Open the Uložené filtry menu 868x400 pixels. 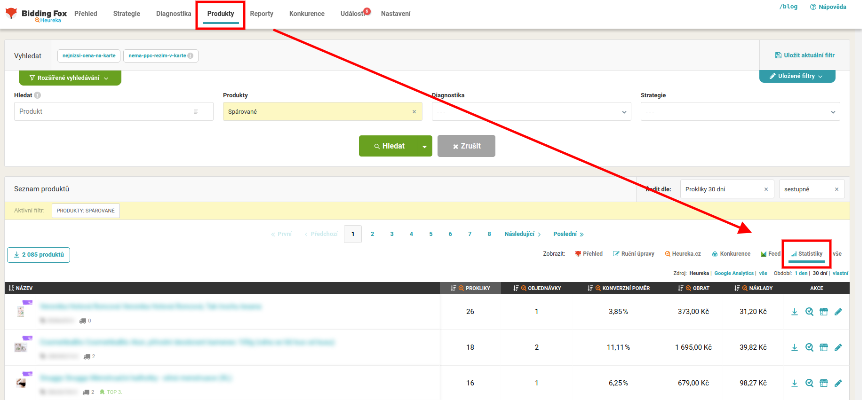coord(797,76)
